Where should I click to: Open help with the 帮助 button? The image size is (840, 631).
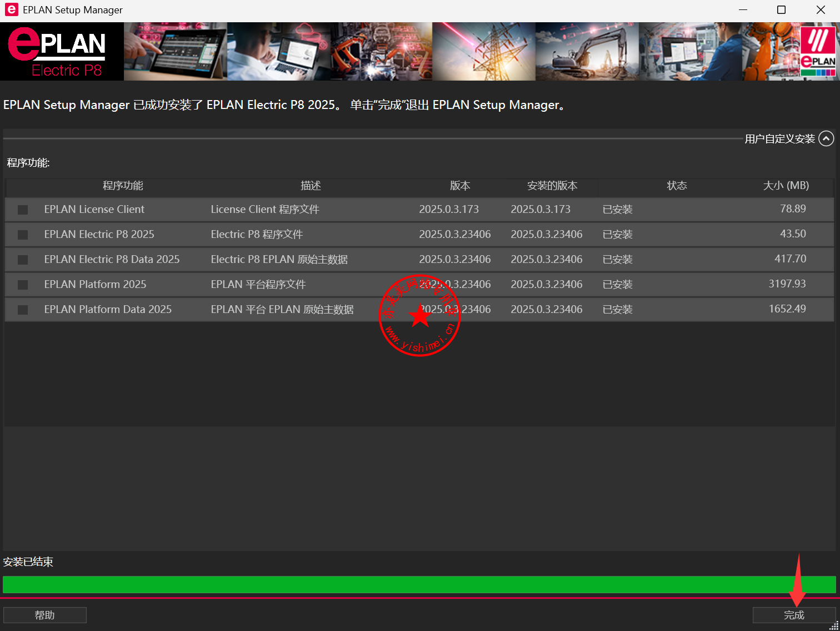pos(45,615)
